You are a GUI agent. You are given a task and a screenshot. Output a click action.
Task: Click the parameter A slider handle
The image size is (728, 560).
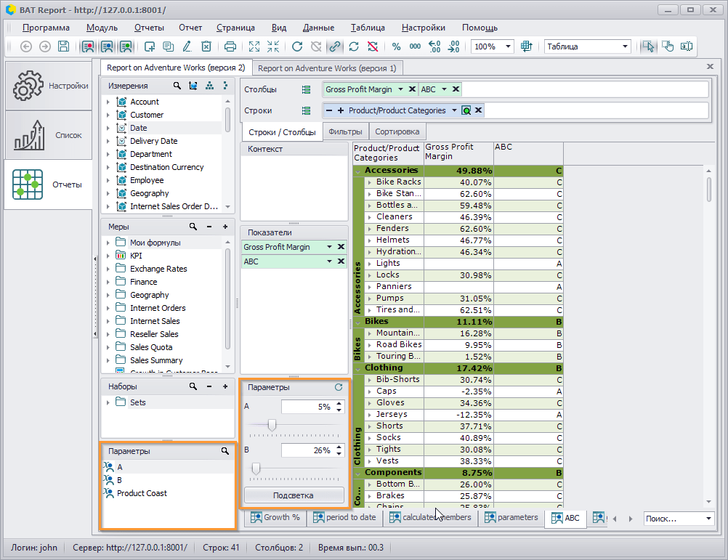click(x=272, y=424)
